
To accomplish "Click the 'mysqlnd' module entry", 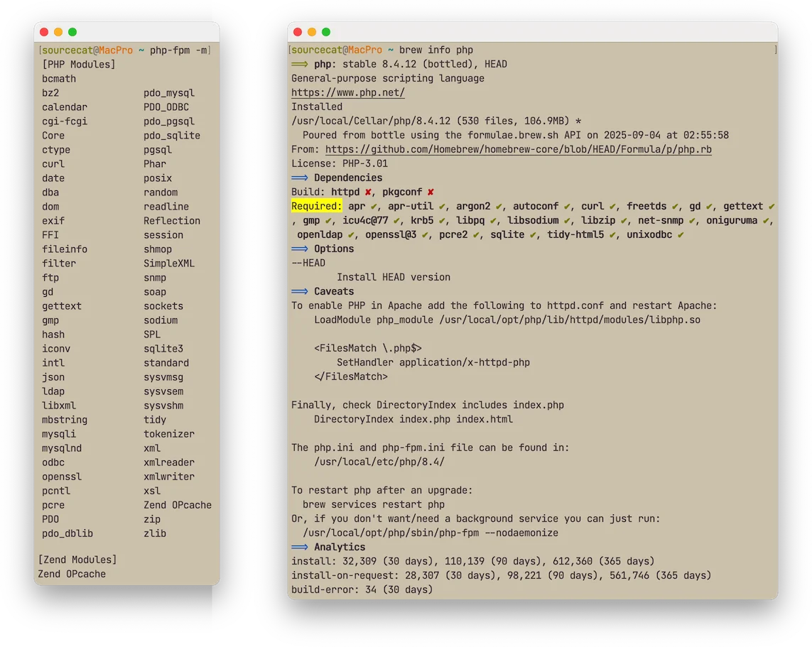I will (x=62, y=448).
